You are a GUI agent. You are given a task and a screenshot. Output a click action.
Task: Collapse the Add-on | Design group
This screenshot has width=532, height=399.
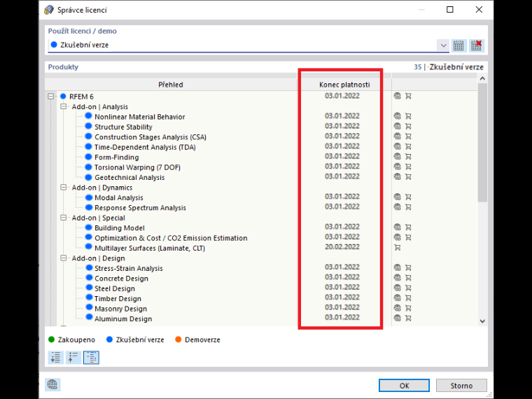(63, 258)
